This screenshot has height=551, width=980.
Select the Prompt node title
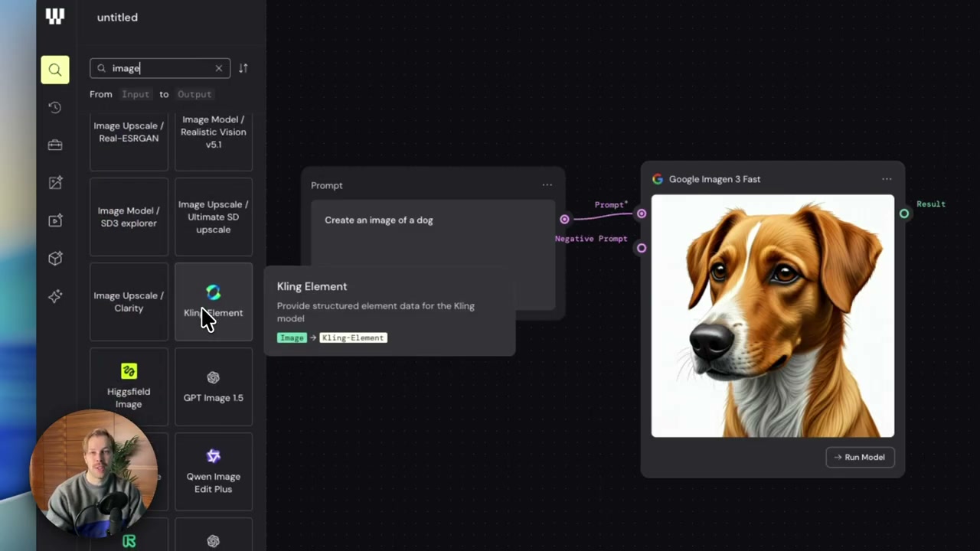click(327, 185)
